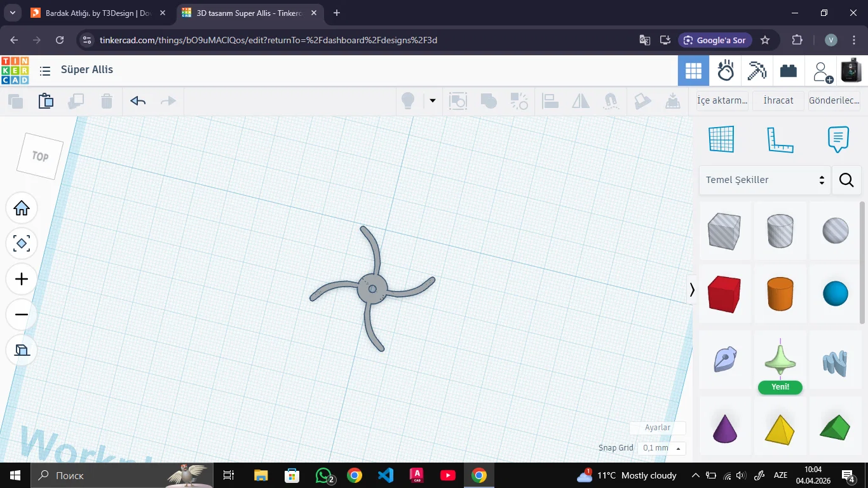The image size is (868, 488).
Task: Switch to the 3D design grid view
Action: [693, 71]
